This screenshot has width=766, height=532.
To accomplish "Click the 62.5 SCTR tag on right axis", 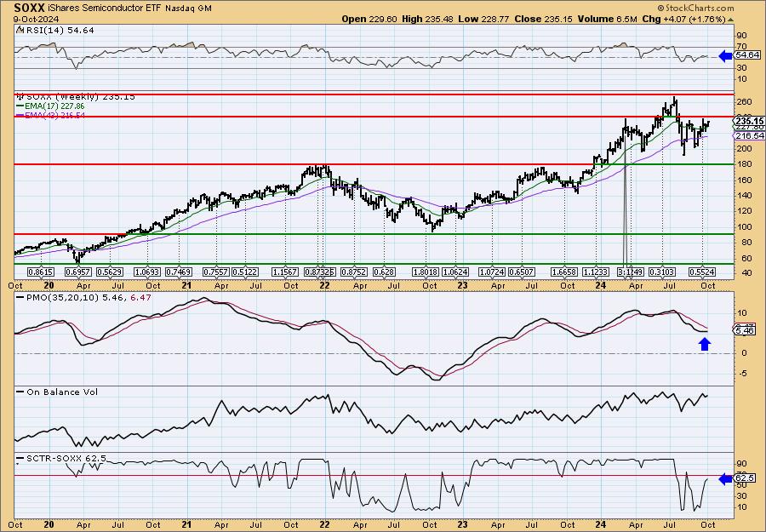I will (x=745, y=478).
